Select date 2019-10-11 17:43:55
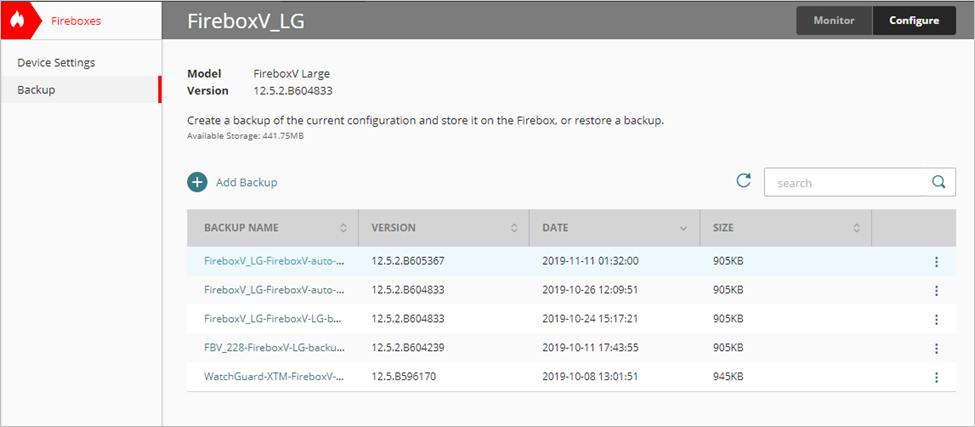This screenshot has width=975, height=427. point(590,347)
